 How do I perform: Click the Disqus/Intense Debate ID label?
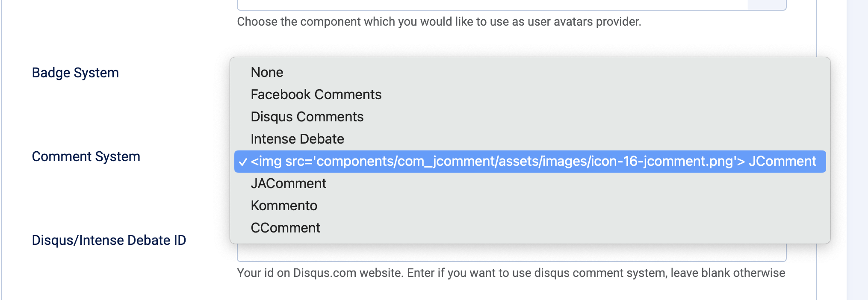tap(109, 240)
